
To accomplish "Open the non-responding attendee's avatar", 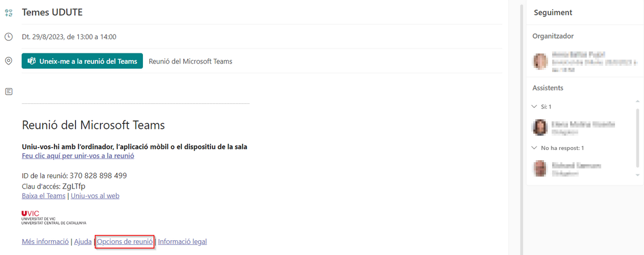I will point(540,169).
